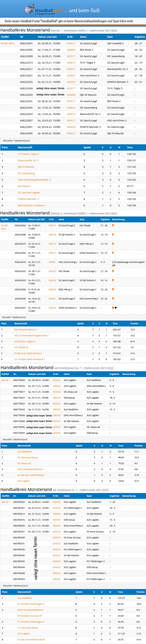Open hall 605552 link for game 606242025
This screenshot has width=146, height=644.
click(53, 271)
